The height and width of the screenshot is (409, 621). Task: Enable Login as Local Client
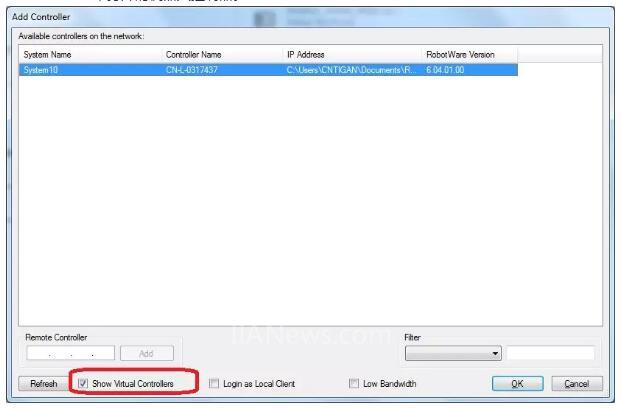[x=214, y=383]
